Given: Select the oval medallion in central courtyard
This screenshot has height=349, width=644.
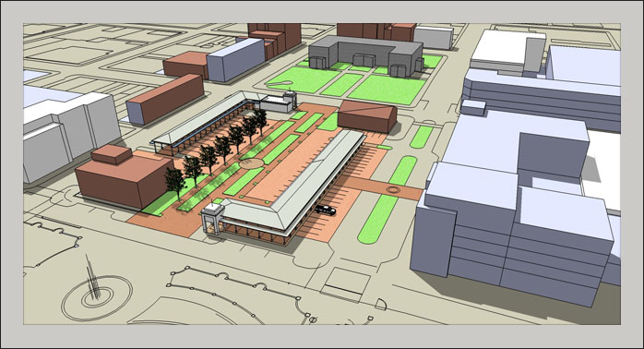Looking at the screenshot, I should (251, 163).
